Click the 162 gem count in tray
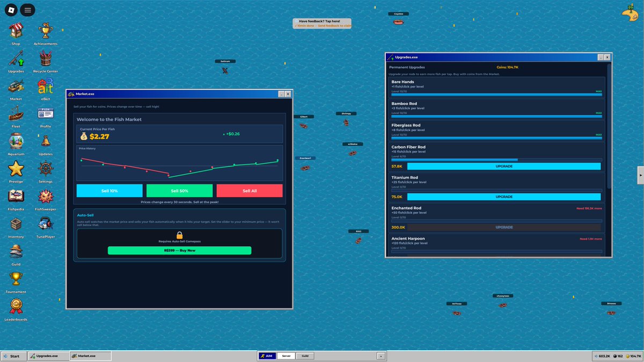The width and height of the screenshot is (644, 362). 620,356
